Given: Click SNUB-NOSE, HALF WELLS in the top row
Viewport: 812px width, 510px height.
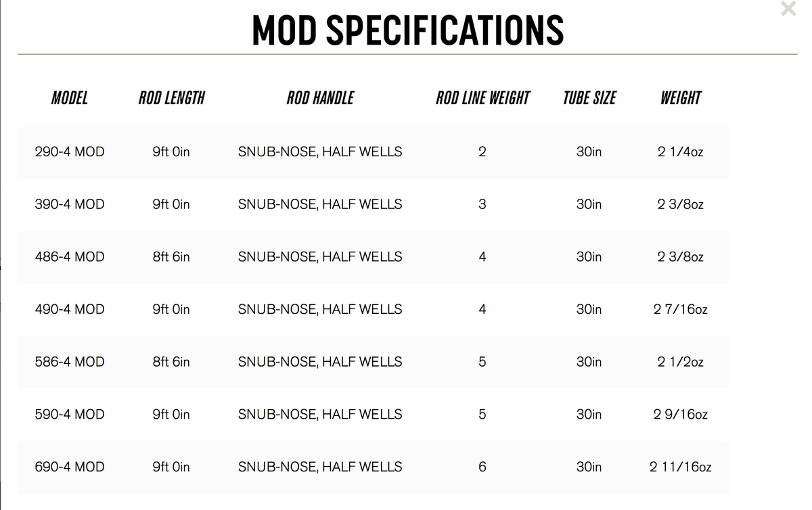Looking at the screenshot, I should pos(319,152).
